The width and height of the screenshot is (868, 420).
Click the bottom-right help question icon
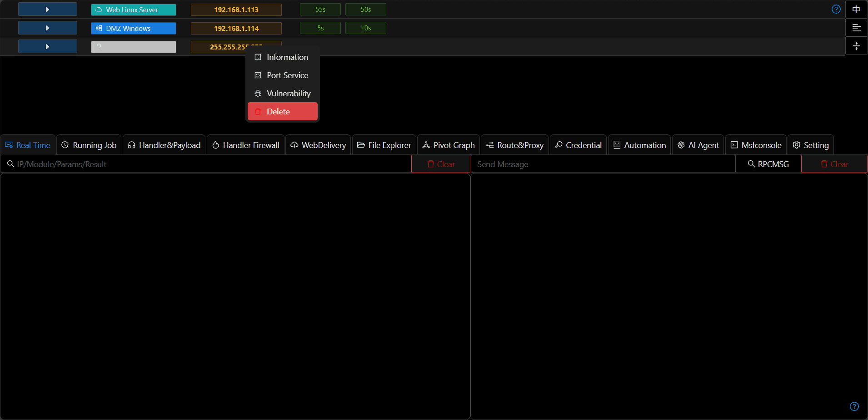854,406
